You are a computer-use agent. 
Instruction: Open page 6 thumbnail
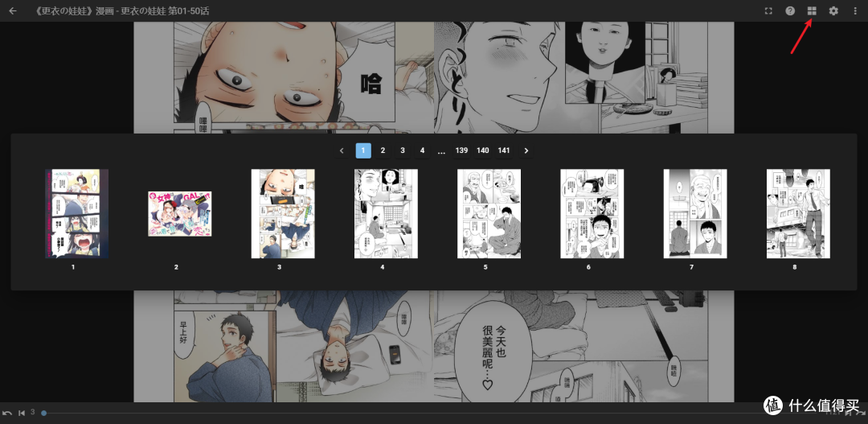pos(592,214)
